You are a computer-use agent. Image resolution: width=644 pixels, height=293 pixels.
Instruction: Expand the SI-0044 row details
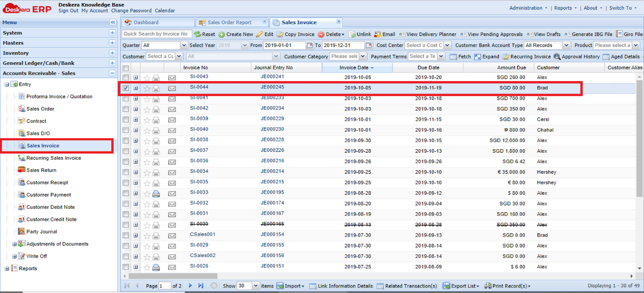pyautogui.click(x=136, y=88)
